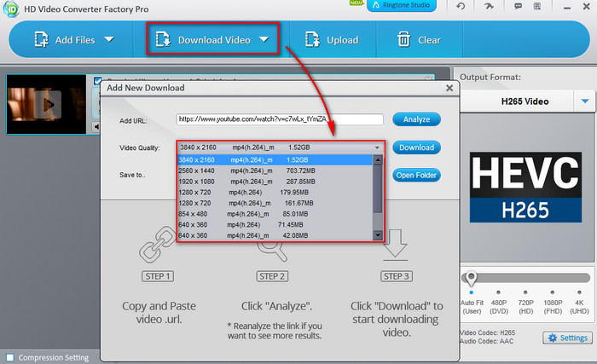Click the share arrow icon in title bar
The width and height of the screenshot is (597, 364).
(489, 6)
